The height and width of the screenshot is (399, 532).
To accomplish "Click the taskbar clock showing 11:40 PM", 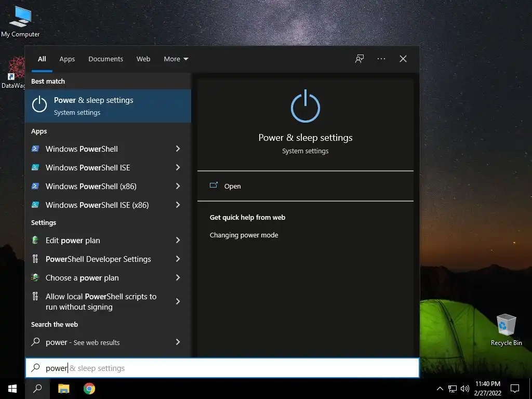I will (x=487, y=389).
